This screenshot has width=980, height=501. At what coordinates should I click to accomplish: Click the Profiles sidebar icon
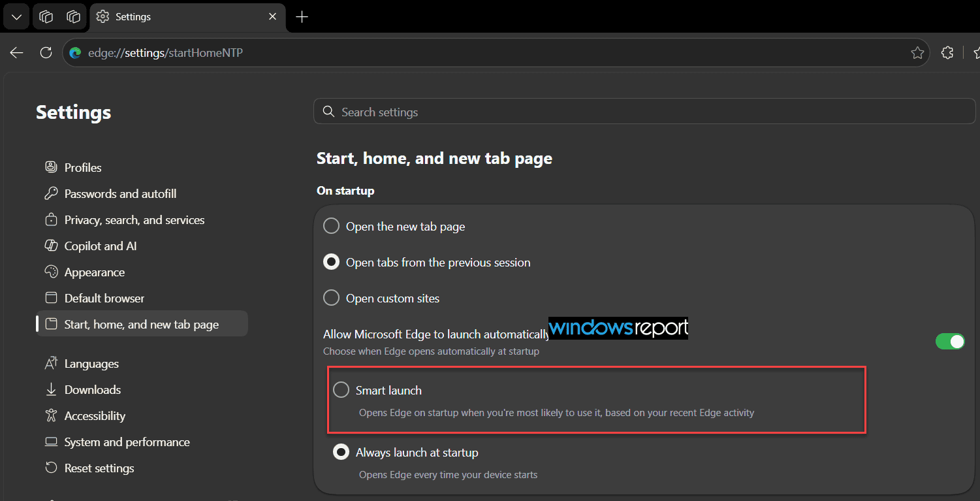pos(51,167)
